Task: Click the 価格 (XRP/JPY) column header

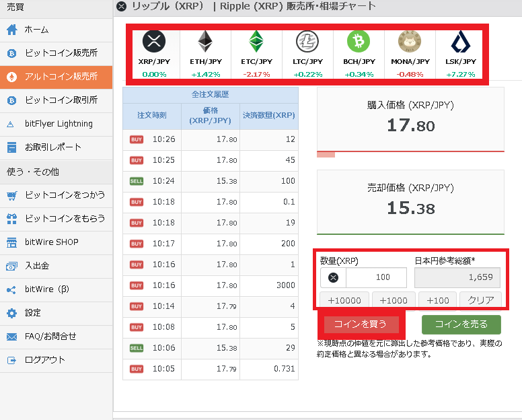Action: coord(211,116)
